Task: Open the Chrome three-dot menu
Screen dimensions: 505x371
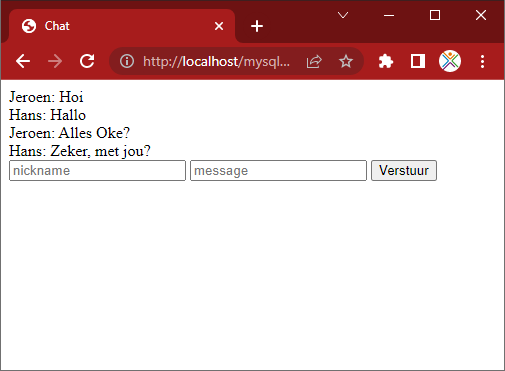Action: pyautogui.click(x=482, y=61)
